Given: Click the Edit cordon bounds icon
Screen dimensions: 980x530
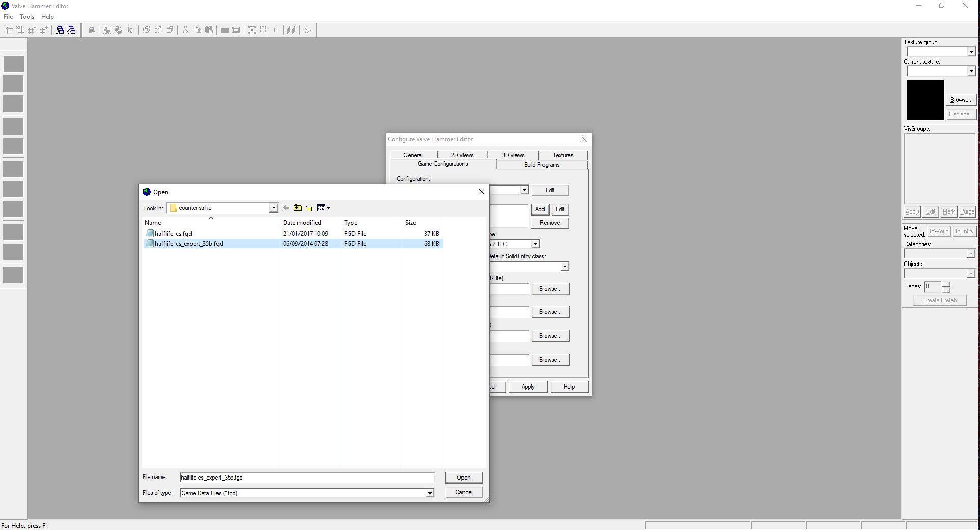Looking at the screenshot, I should click(236, 30).
